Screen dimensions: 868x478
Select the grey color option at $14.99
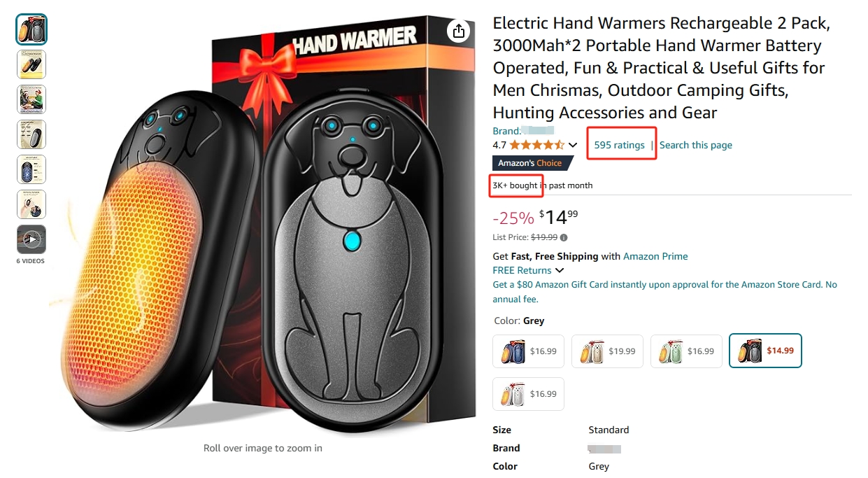point(765,351)
